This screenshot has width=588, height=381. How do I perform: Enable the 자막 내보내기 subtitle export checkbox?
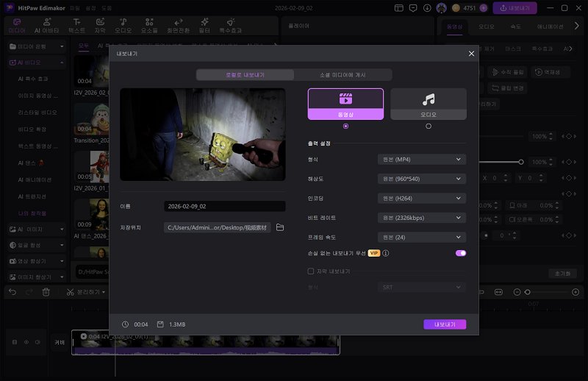[x=311, y=271]
